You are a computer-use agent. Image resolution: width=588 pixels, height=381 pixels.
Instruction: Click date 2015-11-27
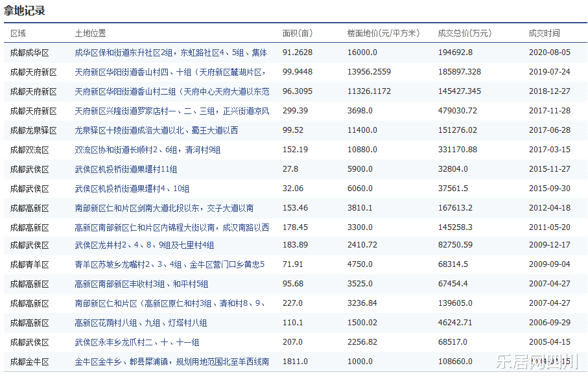pos(550,169)
